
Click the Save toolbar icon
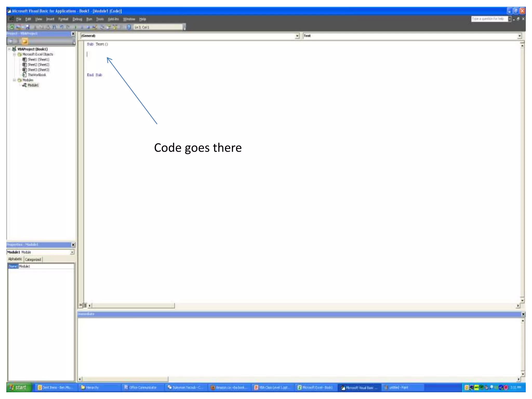click(x=28, y=27)
